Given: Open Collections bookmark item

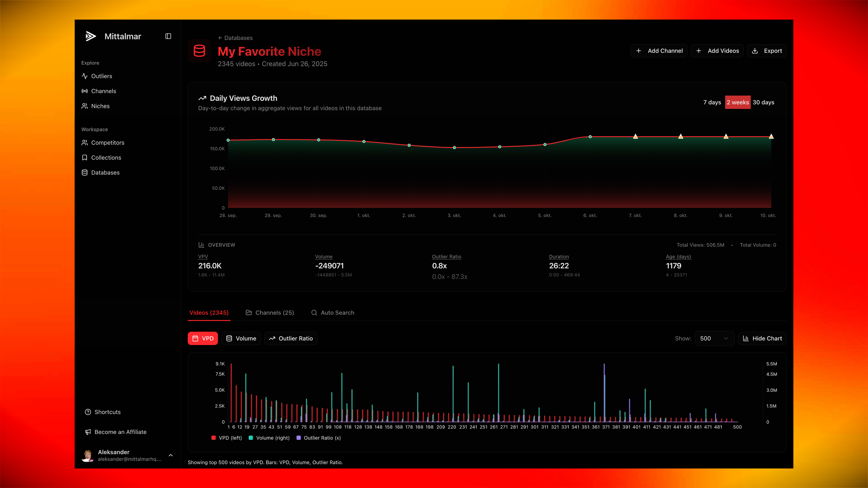Looking at the screenshot, I should point(106,158).
